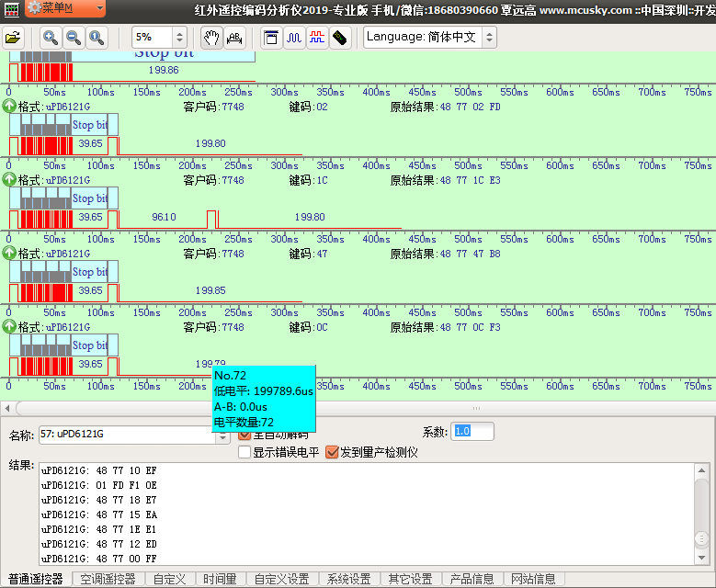716x588 pixels.
Task: Click the 199.85 interval label in waveform
Action: [x=210, y=290]
